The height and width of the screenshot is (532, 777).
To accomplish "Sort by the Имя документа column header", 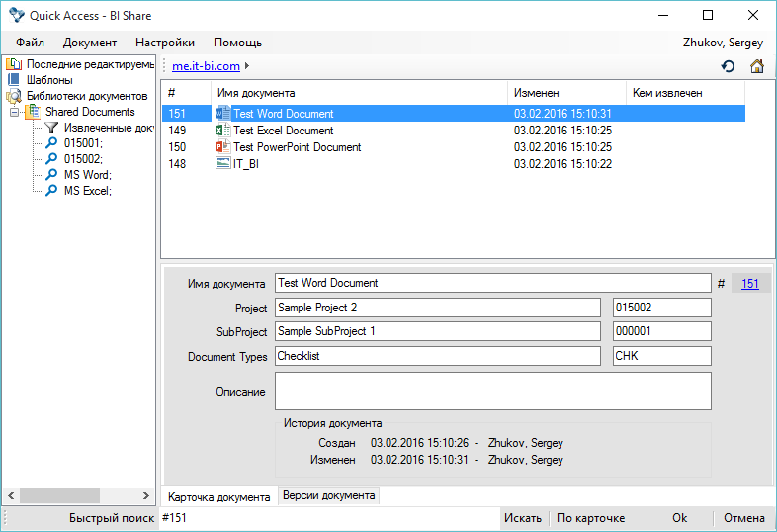I will coord(359,93).
